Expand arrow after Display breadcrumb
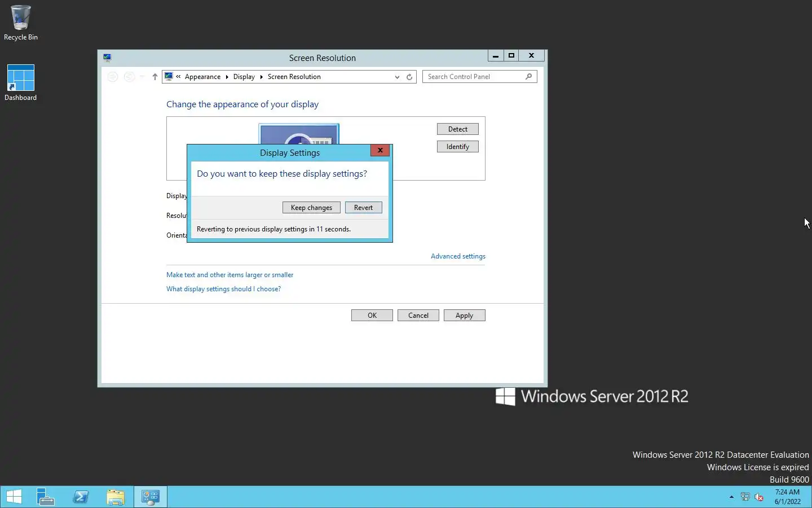Screen dimensions: 812x508 click(261, 77)
